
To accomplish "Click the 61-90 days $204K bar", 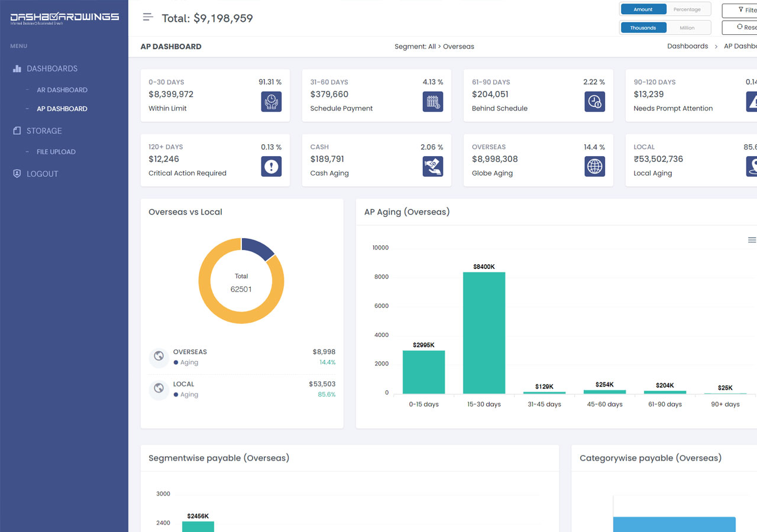I will 665,392.
